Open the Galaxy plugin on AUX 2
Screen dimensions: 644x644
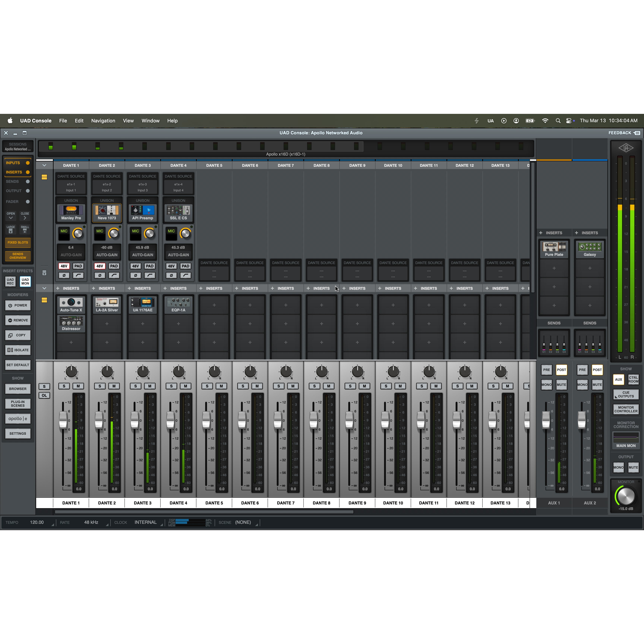[590, 249]
